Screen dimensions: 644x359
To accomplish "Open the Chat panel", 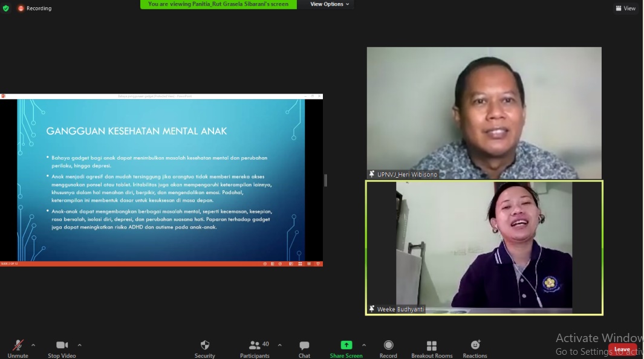I will [x=304, y=346].
